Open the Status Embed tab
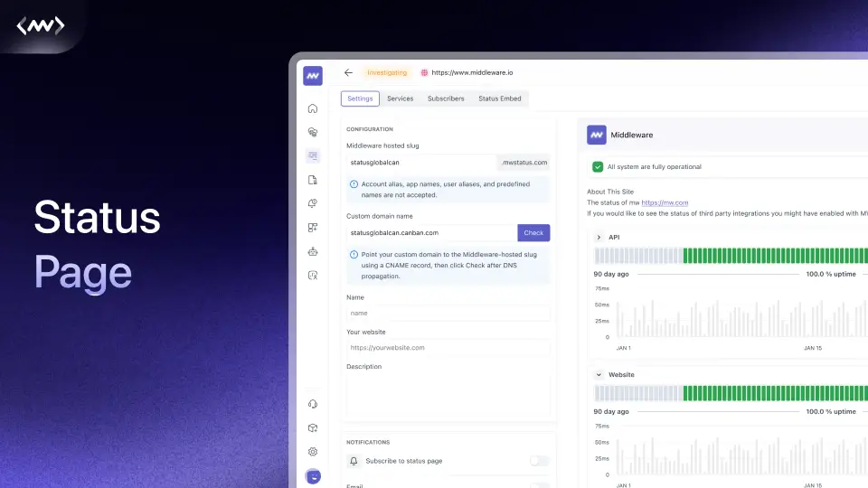The height and width of the screenshot is (488, 868). click(x=500, y=99)
